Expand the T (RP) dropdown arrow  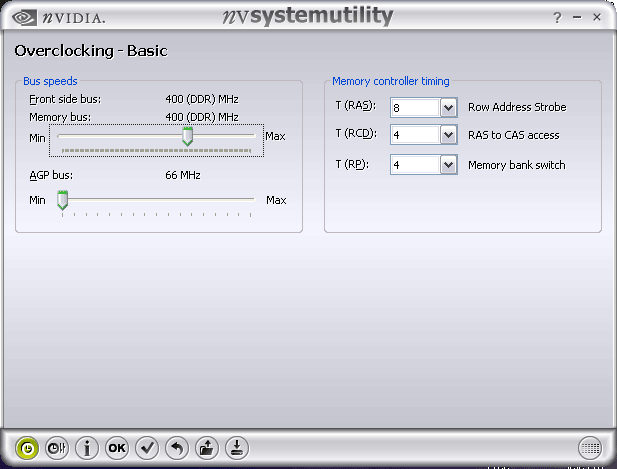pyautogui.click(x=448, y=164)
